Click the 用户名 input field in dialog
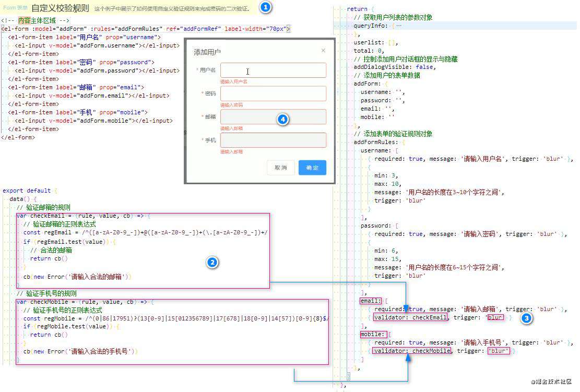Screen dimensions: 580x392 pyautogui.click(x=274, y=70)
